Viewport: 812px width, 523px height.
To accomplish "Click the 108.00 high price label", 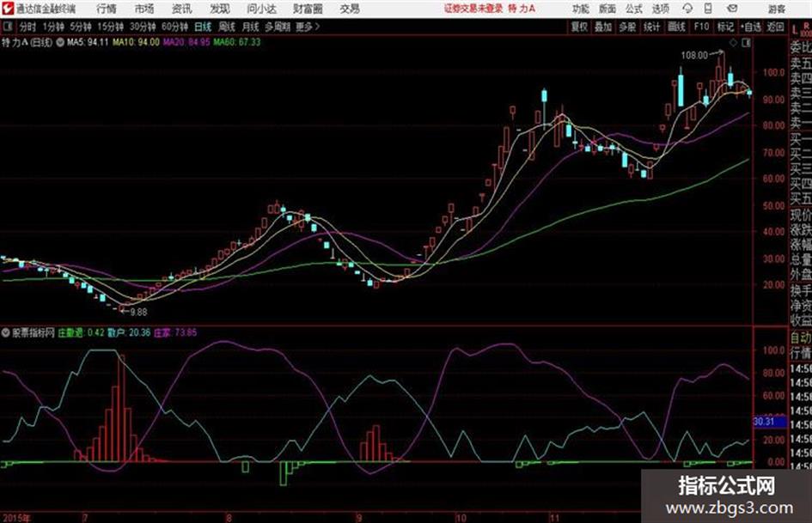I will pos(694,56).
